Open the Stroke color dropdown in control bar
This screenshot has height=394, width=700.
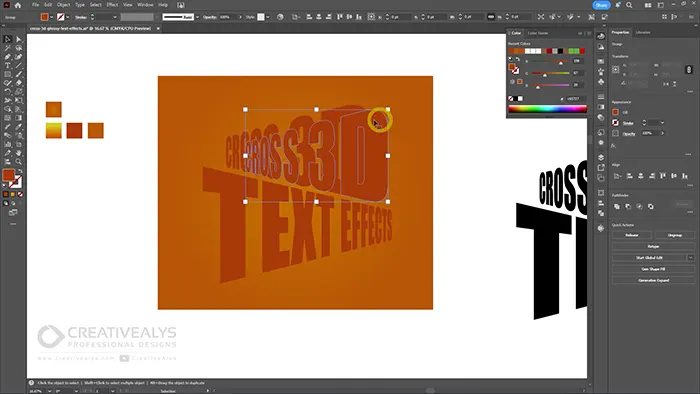[67, 17]
